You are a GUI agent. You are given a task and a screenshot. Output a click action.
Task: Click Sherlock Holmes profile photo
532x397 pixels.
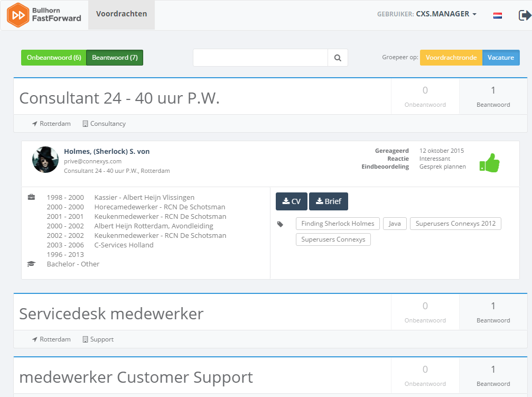pos(45,160)
